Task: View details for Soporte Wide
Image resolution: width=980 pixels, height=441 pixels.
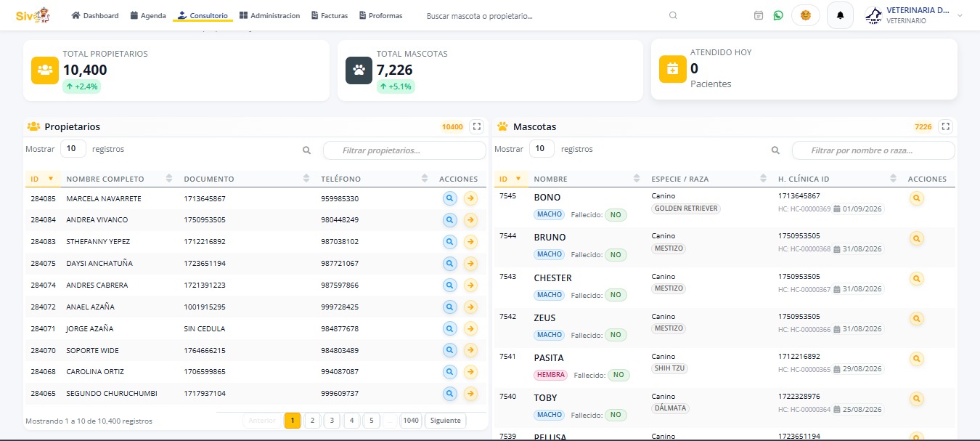Action: (449, 350)
